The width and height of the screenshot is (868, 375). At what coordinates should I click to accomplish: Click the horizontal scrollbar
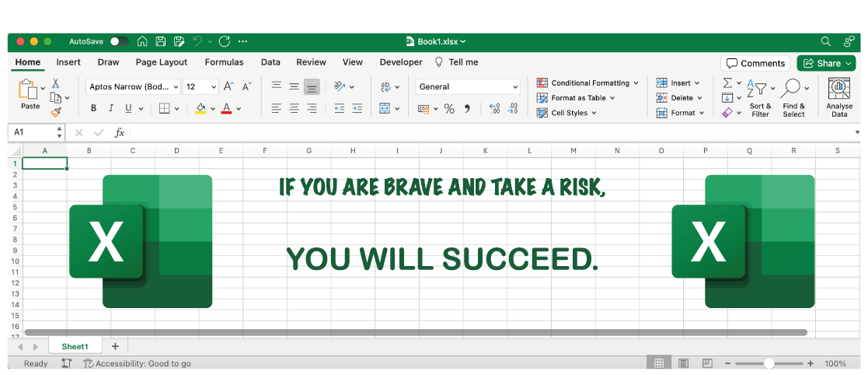(416, 332)
